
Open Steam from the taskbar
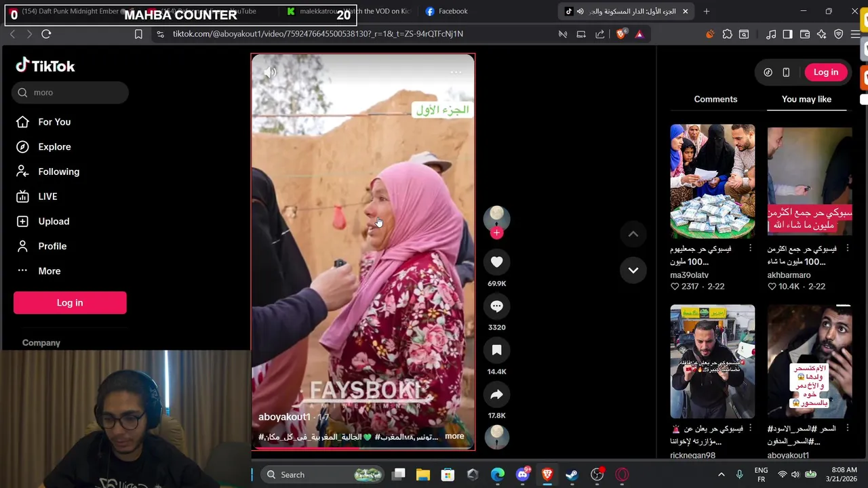tap(572, 474)
